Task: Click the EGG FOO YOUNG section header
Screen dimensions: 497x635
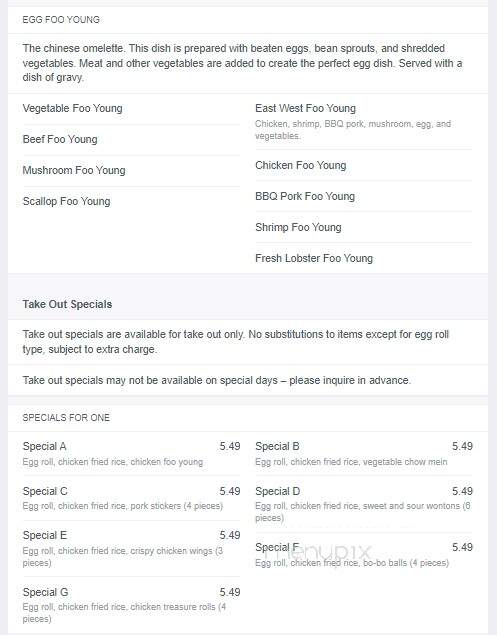Action: (x=61, y=19)
